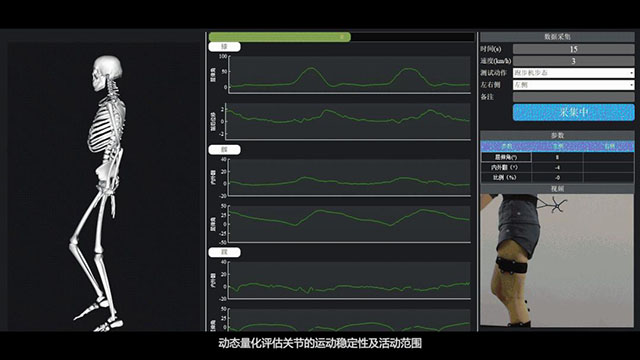Click the time (时间) field showing 15
The width and height of the screenshot is (640, 360).
point(573,49)
